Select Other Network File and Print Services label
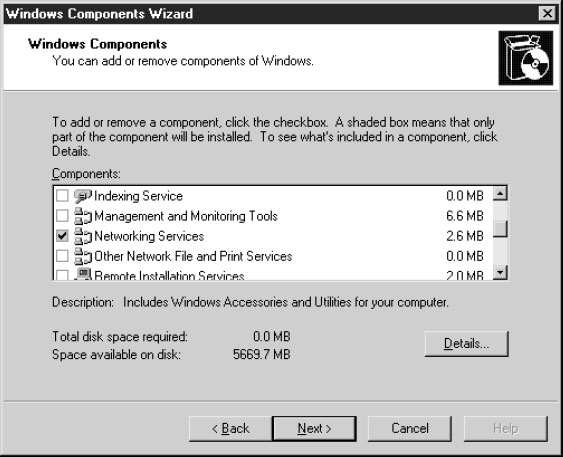This screenshot has height=457, width=563. tap(193, 256)
